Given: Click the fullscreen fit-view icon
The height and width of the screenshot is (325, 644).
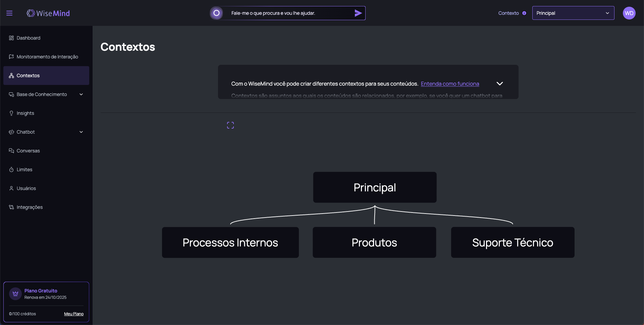Looking at the screenshot, I should click(x=230, y=125).
